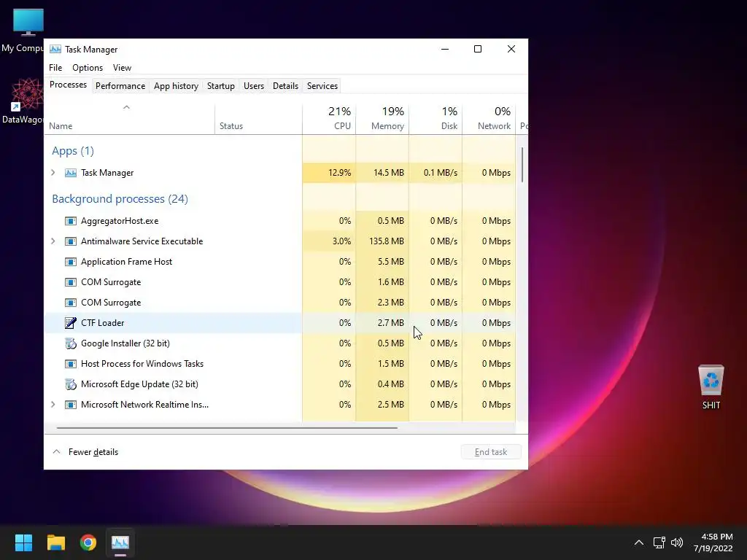This screenshot has height=560, width=747.
Task: Select Host Process for Windows Tasks name
Action: (142, 364)
